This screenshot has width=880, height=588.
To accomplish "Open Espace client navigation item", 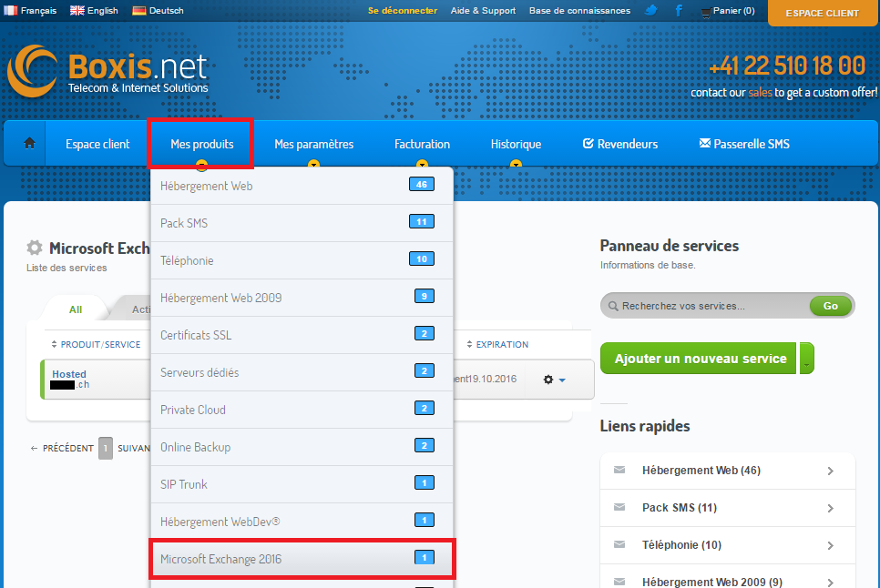I will tap(97, 144).
